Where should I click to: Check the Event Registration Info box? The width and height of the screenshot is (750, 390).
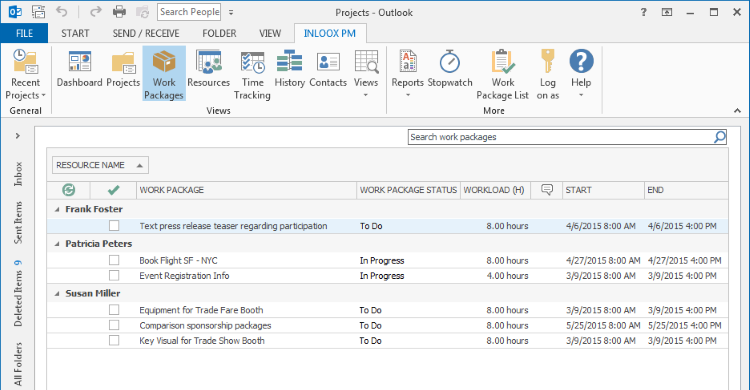coord(114,275)
